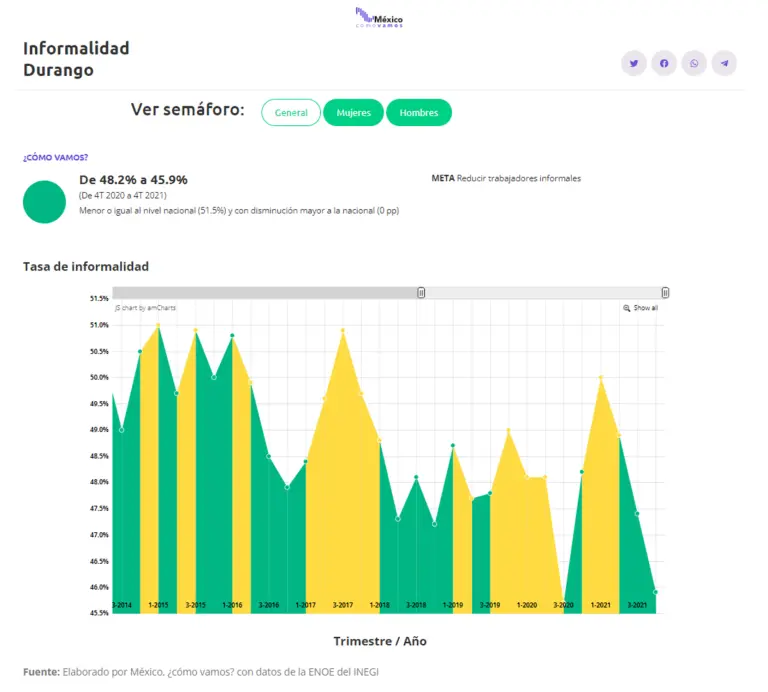Click the ¿CÓMO VAMOS? heading link
This screenshot has width=768, height=692.
click(x=55, y=158)
